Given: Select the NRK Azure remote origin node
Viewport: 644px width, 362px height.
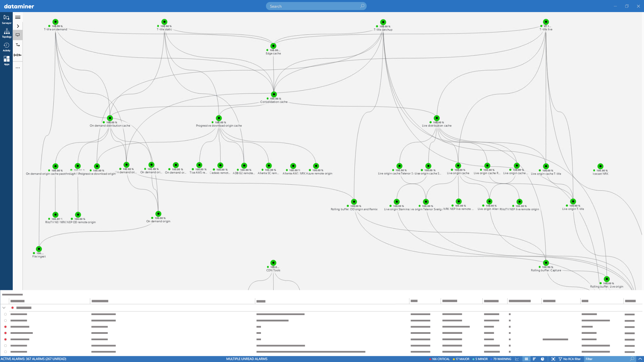Looking at the screenshot, I should 316,166.
